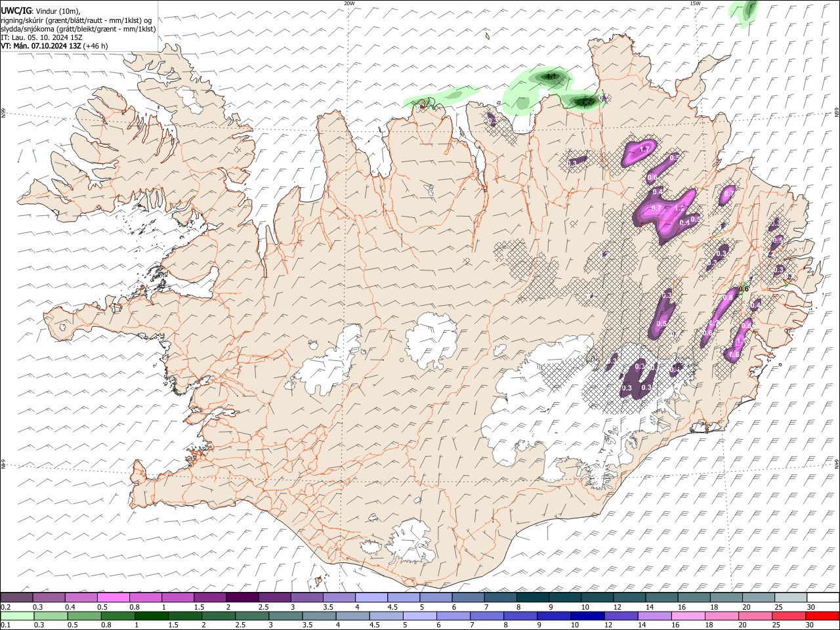Click the '12' label under the bottom legend row
Image resolution: width=840 pixels, height=630 pixels.
click(x=608, y=625)
